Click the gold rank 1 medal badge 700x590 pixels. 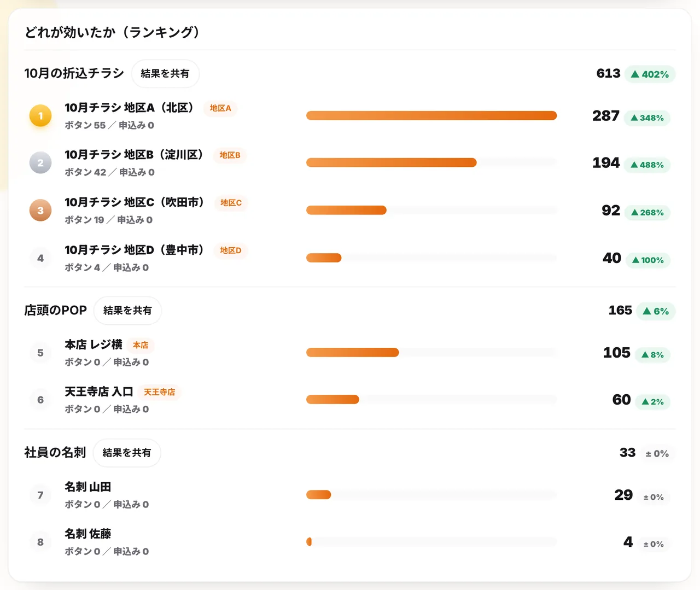(x=40, y=116)
